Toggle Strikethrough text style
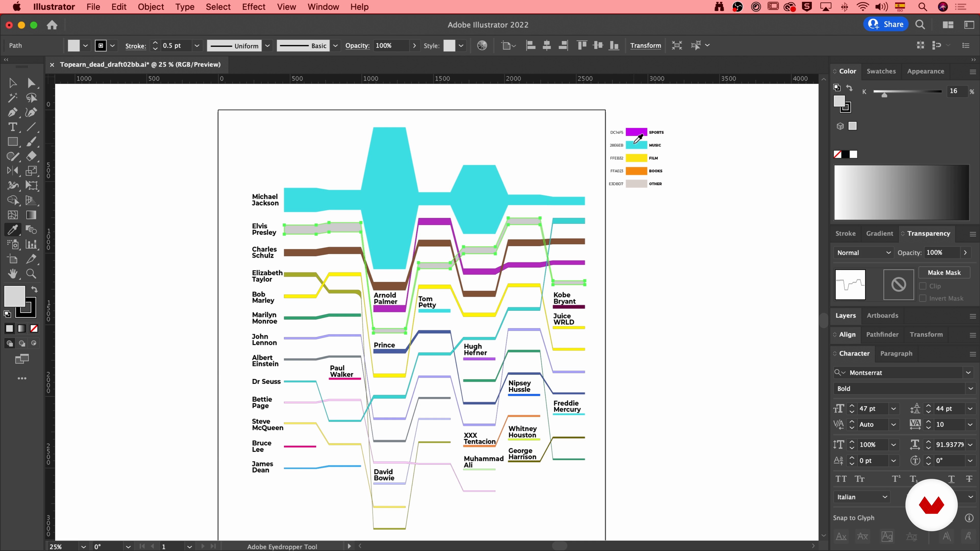980x551 pixels. [x=969, y=479]
